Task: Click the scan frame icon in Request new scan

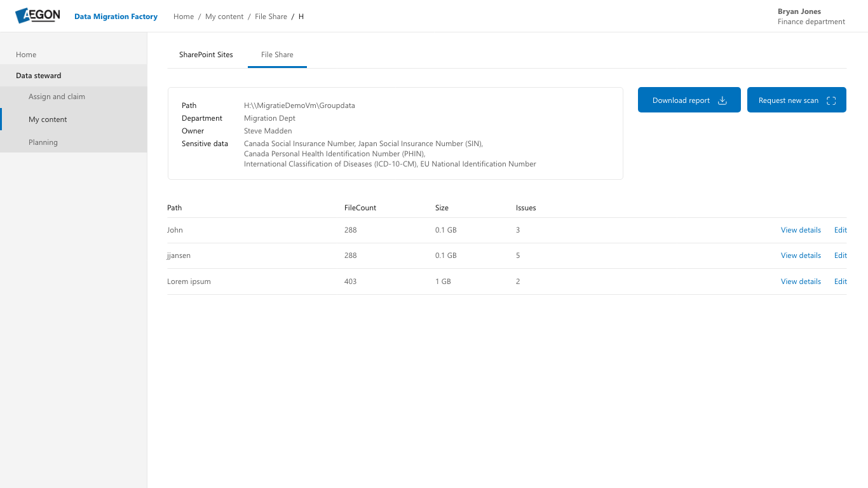Action: pyautogui.click(x=831, y=100)
